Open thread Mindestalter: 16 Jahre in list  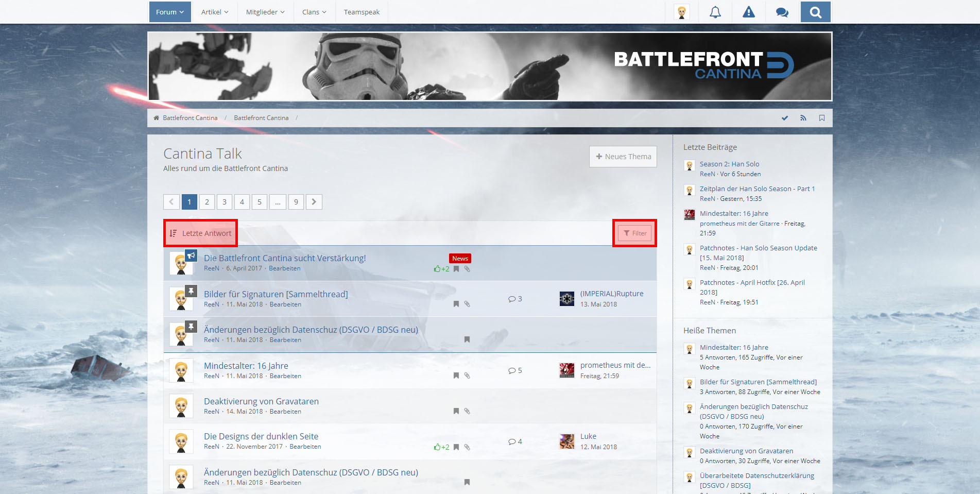click(246, 366)
